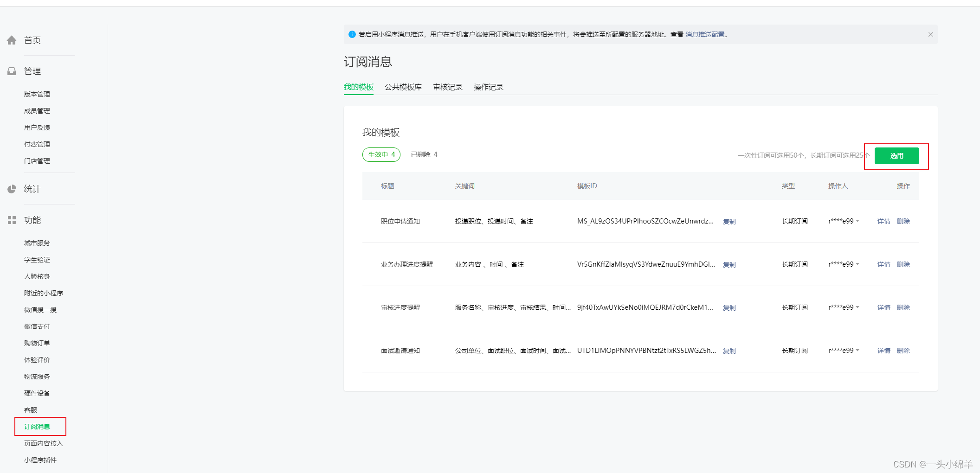This screenshot has height=473, width=980.
Task: Select 订阅消息 in the sidebar
Action: (x=37, y=427)
